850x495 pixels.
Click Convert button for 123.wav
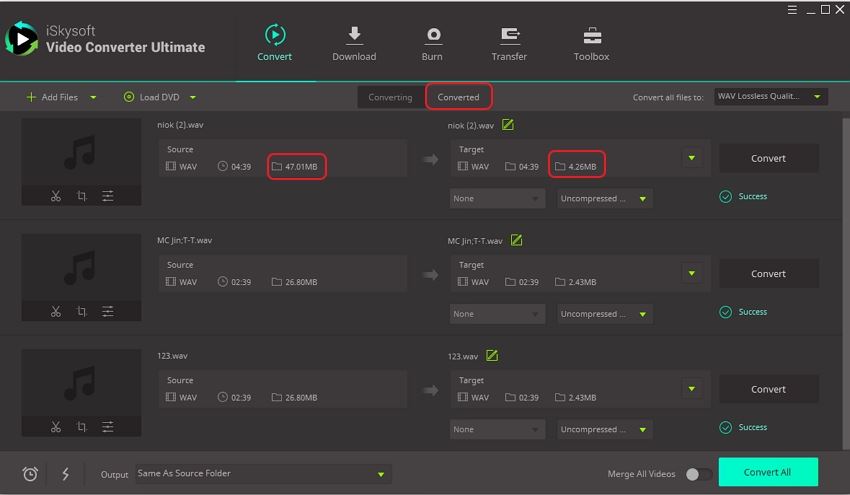click(x=768, y=389)
